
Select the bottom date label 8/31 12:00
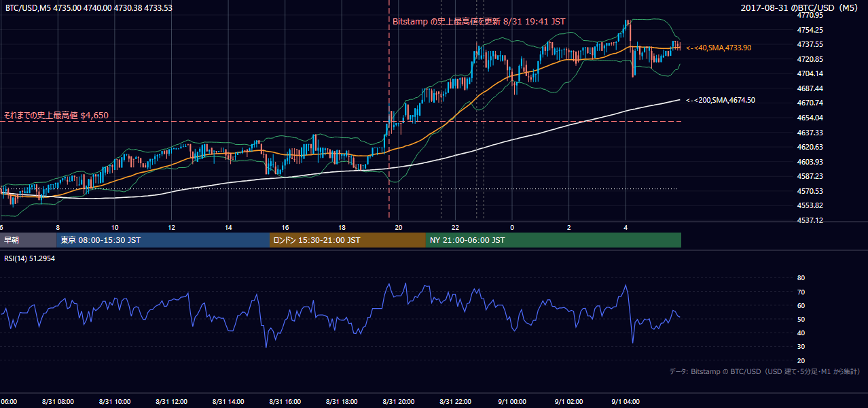[171, 402]
